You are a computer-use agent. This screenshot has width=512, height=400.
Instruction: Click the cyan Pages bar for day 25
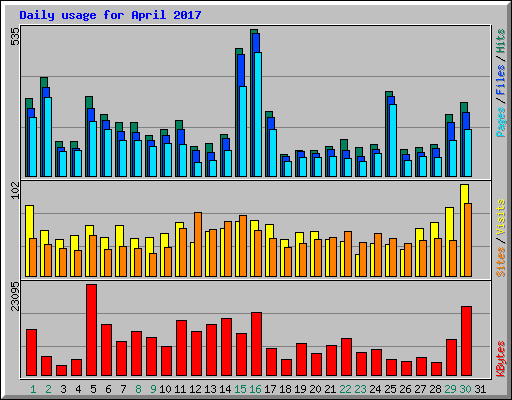point(393,140)
